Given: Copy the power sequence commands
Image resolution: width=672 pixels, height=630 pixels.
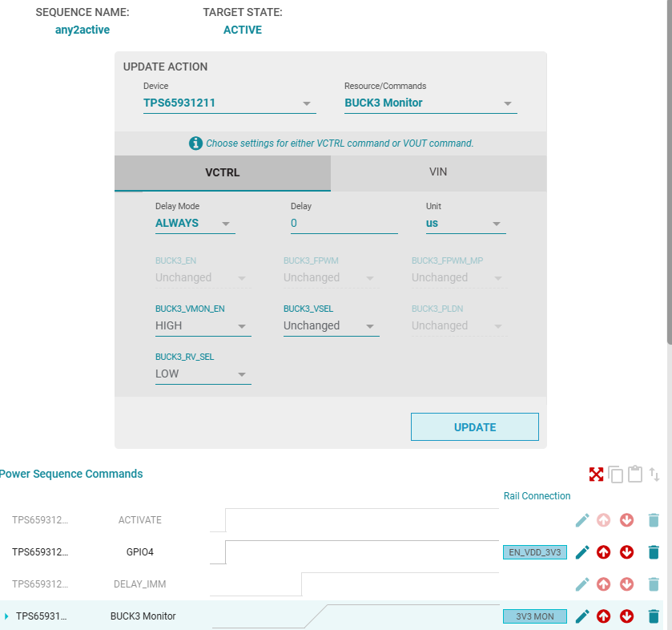Looking at the screenshot, I should click(616, 474).
